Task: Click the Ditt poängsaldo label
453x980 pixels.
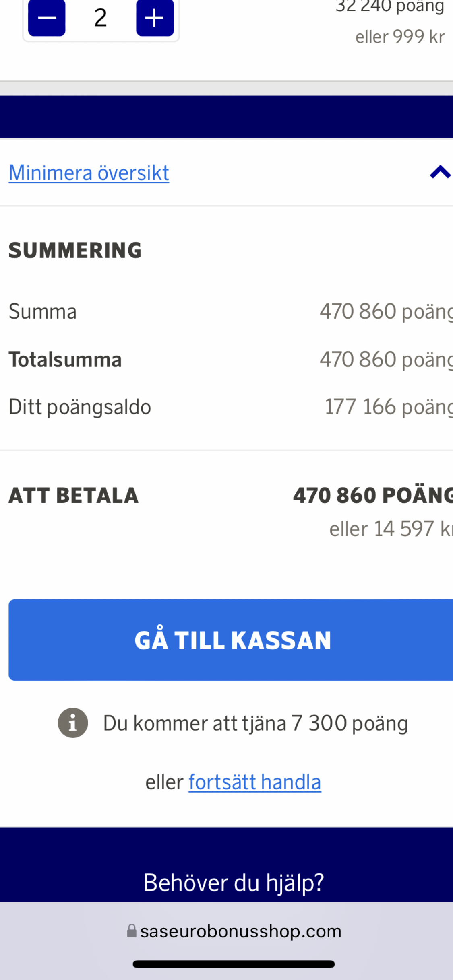Action: click(80, 407)
